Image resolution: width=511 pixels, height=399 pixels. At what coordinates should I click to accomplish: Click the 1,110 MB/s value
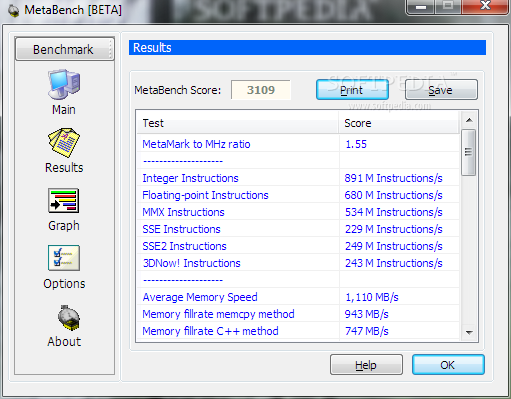tap(372, 297)
